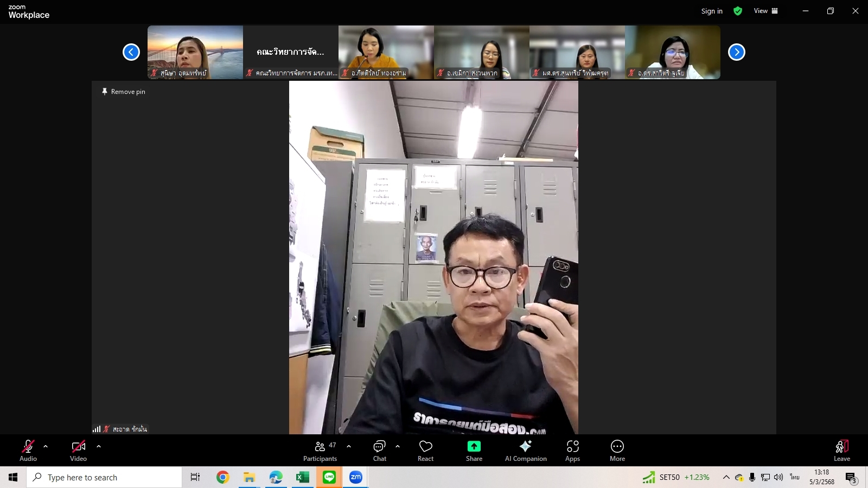The width and height of the screenshot is (868, 488).
Task: Expand the Chat options caret
Action: tap(398, 446)
